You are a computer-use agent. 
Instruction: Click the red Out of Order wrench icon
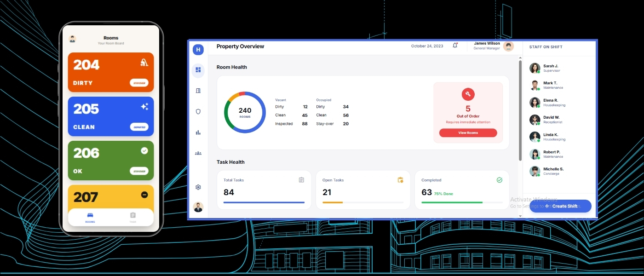click(x=468, y=94)
